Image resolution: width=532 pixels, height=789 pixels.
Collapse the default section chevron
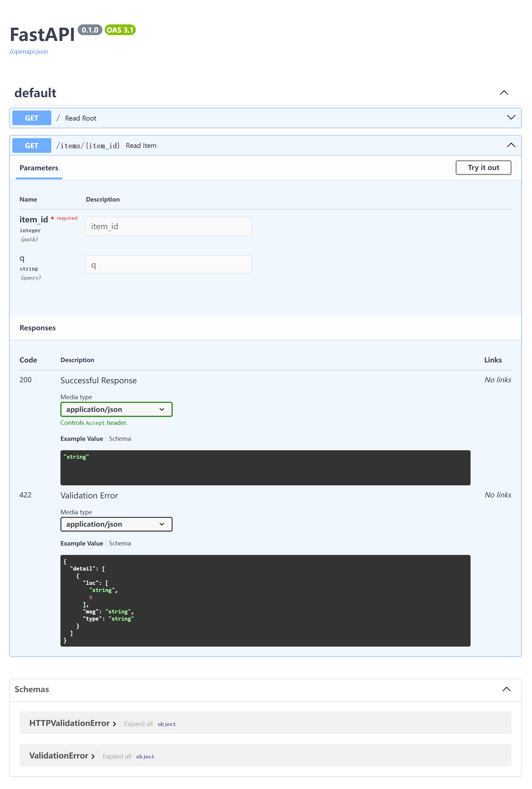tap(504, 93)
